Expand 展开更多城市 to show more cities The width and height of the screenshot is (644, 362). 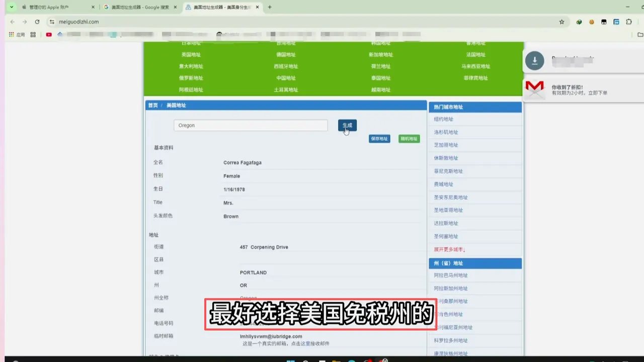click(x=450, y=249)
